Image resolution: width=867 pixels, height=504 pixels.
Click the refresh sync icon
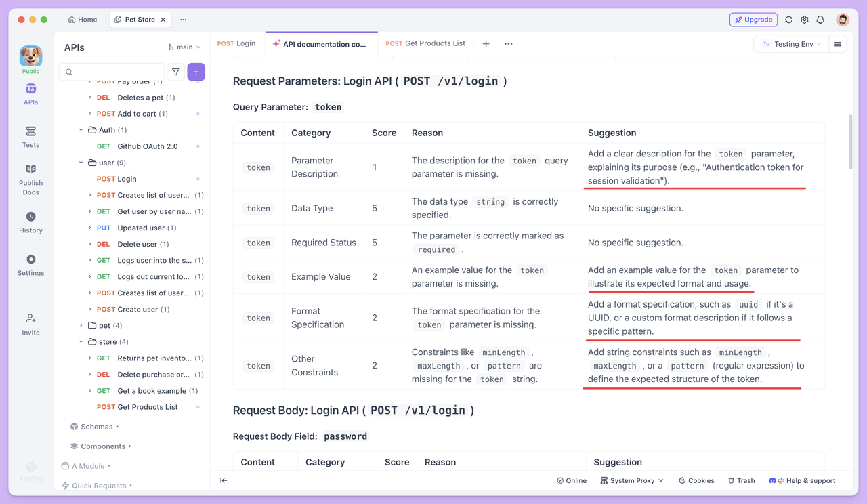coord(788,20)
